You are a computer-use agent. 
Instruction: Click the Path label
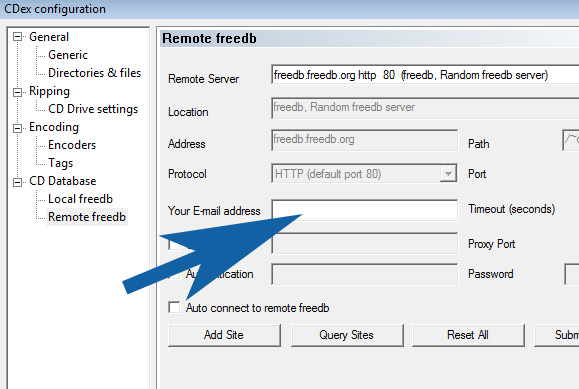pos(479,144)
